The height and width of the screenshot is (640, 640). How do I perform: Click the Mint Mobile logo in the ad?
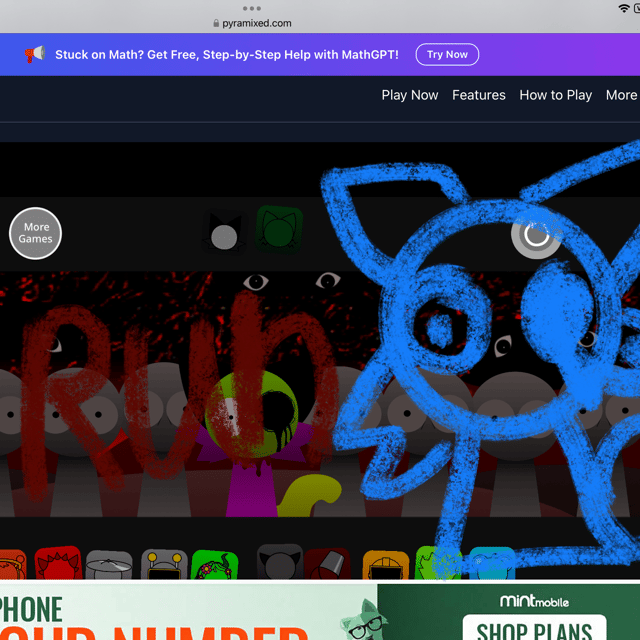click(x=534, y=601)
